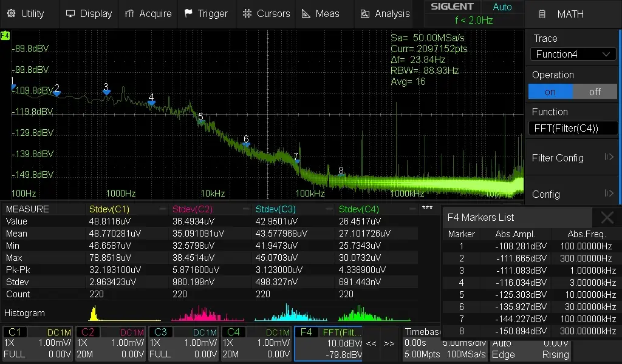Click the FFT(Filter(C4)) function field
The height and width of the screenshot is (364, 622).
573,128
